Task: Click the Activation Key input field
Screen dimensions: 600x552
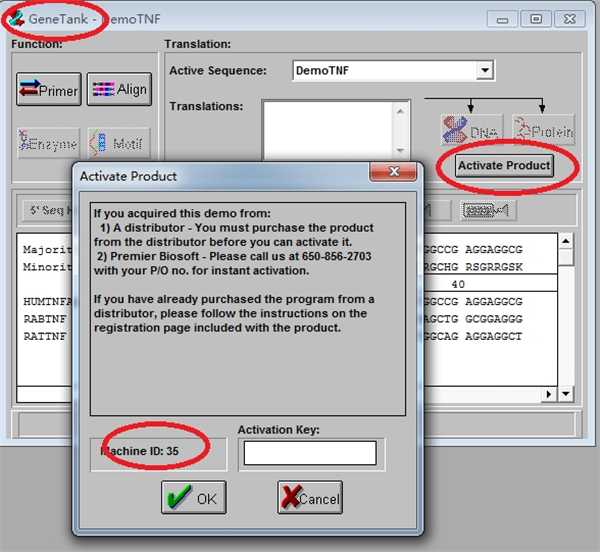Action: 309,453
